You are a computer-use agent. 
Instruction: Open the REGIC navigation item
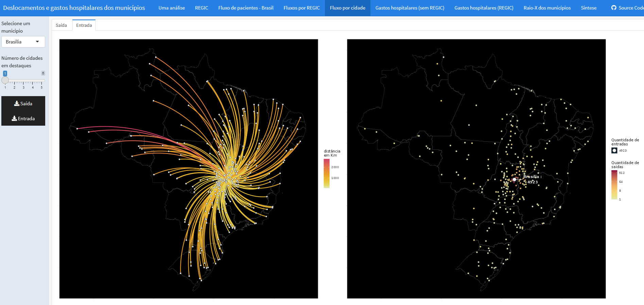(x=202, y=8)
